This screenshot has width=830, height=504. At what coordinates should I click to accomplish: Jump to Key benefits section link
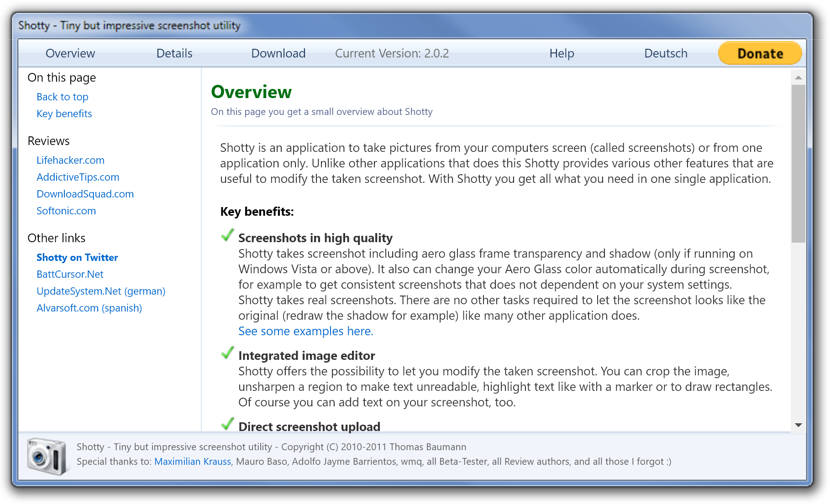(64, 114)
